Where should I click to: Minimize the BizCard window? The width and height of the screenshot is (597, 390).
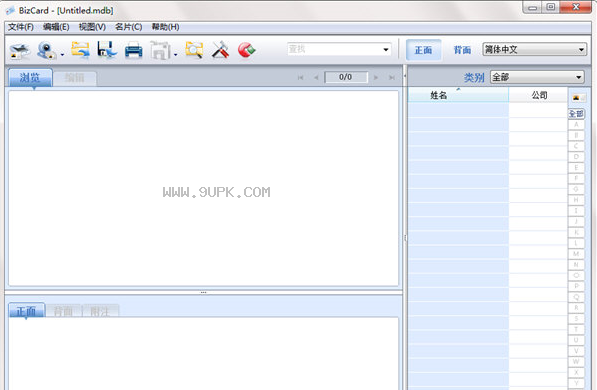click(532, 7)
